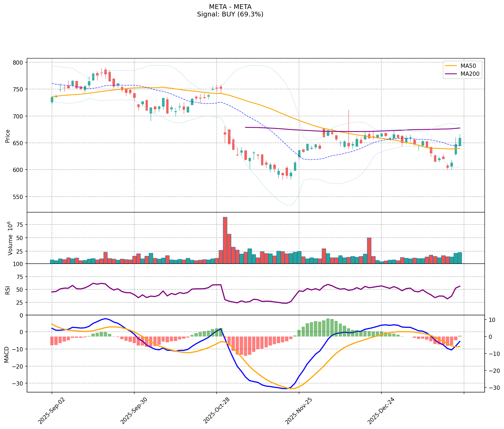Click the tallest red volume bar
Screen dimensions: 504x429
225,240
